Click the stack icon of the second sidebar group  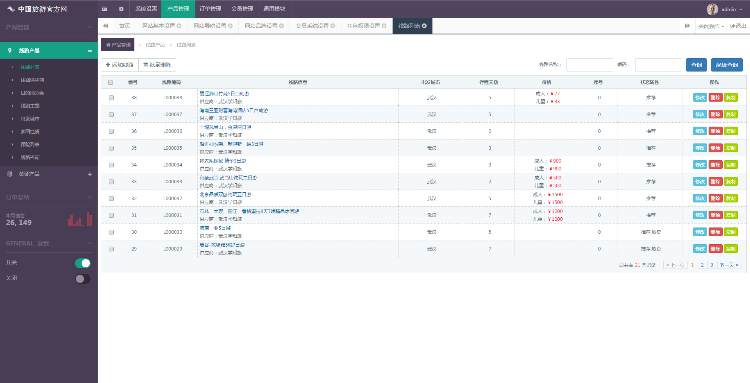pyautogui.click(x=10, y=174)
